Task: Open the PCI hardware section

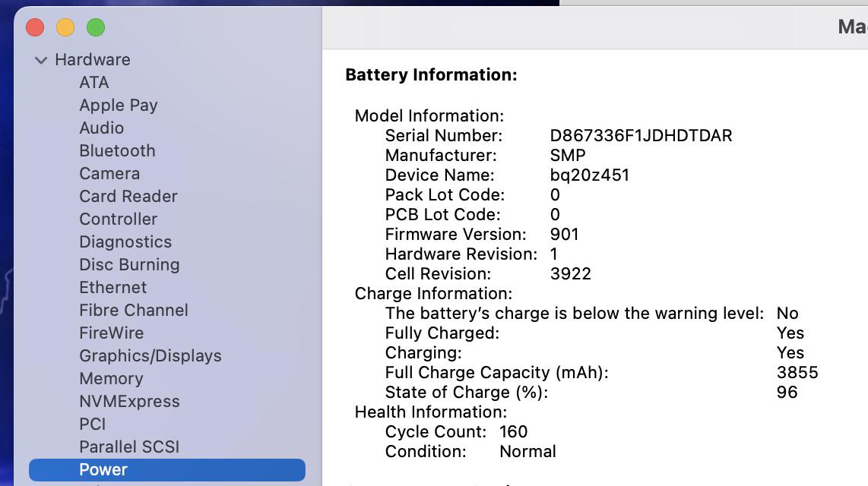Action: (92, 424)
